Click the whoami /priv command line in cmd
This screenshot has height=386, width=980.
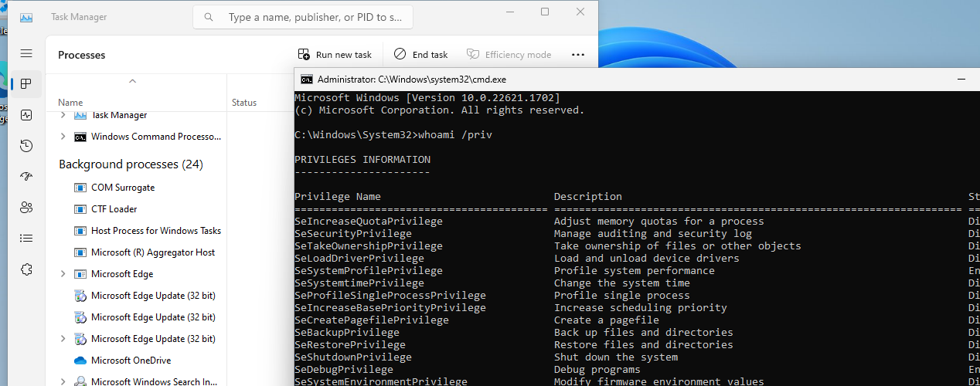pyautogui.click(x=393, y=135)
